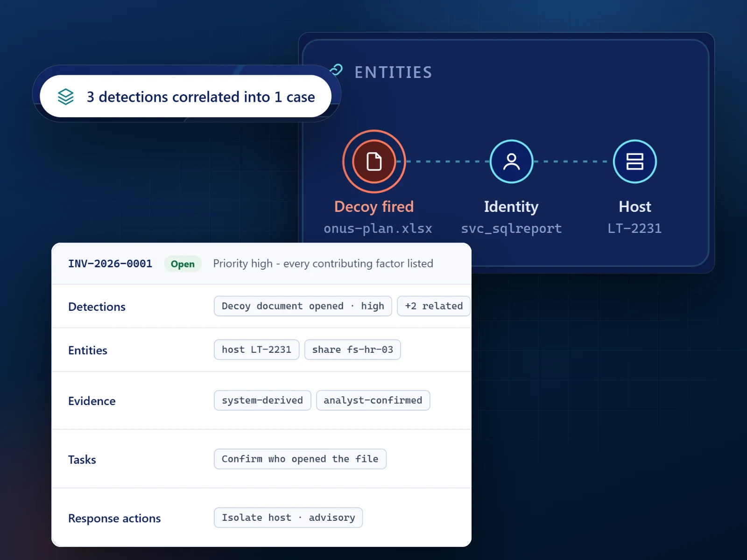This screenshot has height=560, width=747.
Task: Click the Tasks row label
Action: tap(82, 460)
